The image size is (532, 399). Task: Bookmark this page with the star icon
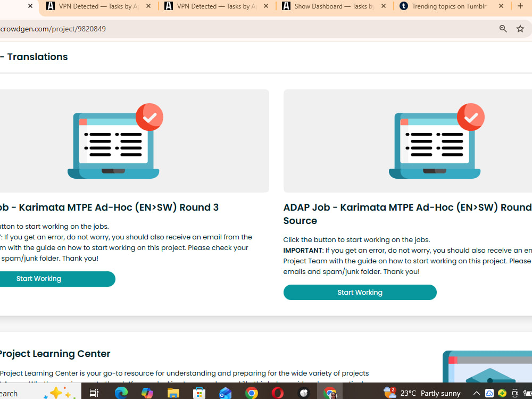[520, 29]
